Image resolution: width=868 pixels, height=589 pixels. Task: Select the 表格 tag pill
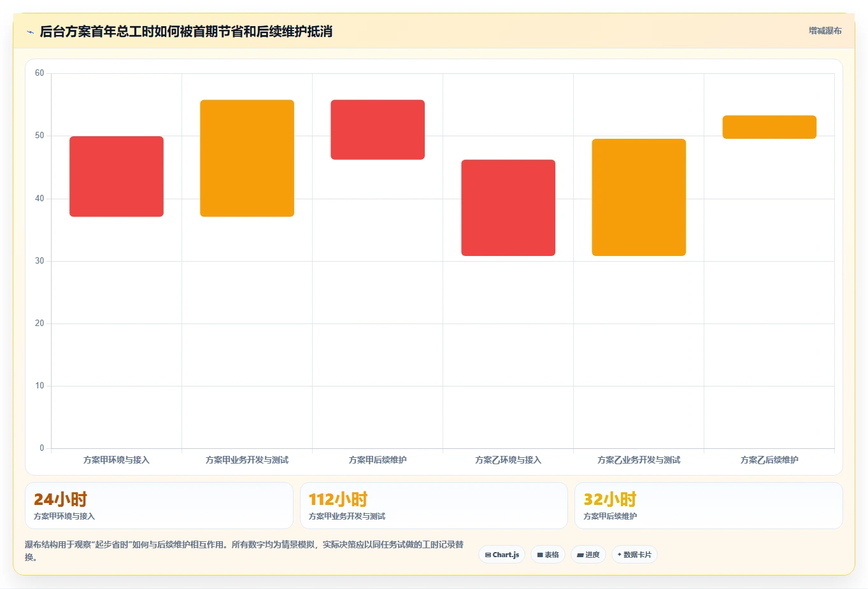click(548, 555)
